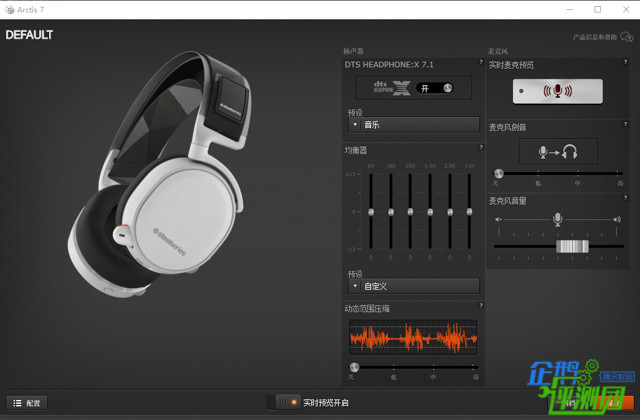Click the striped 麦克风音量 slider handle
Image resolution: width=640 pixels, height=420 pixels.
click(572, 246)
